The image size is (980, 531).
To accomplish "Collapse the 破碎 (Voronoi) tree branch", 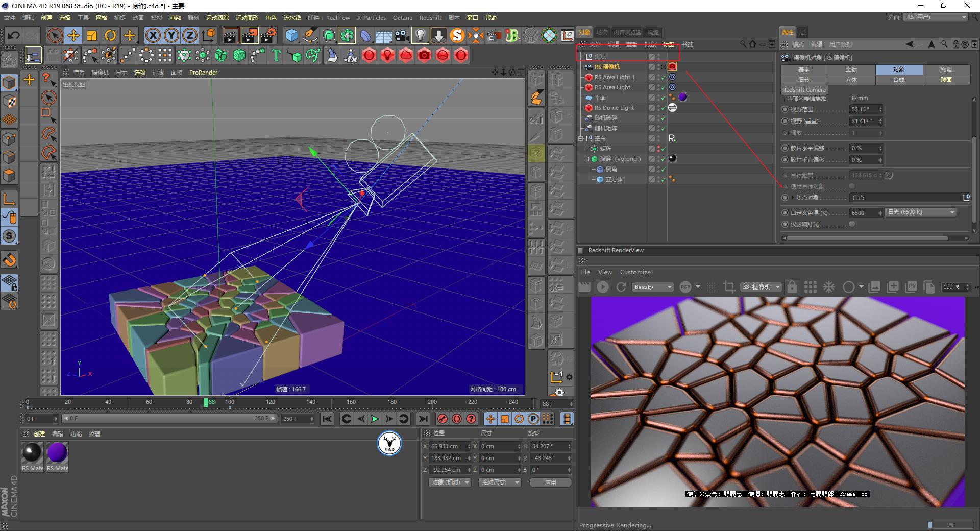I will pos(586,159).
